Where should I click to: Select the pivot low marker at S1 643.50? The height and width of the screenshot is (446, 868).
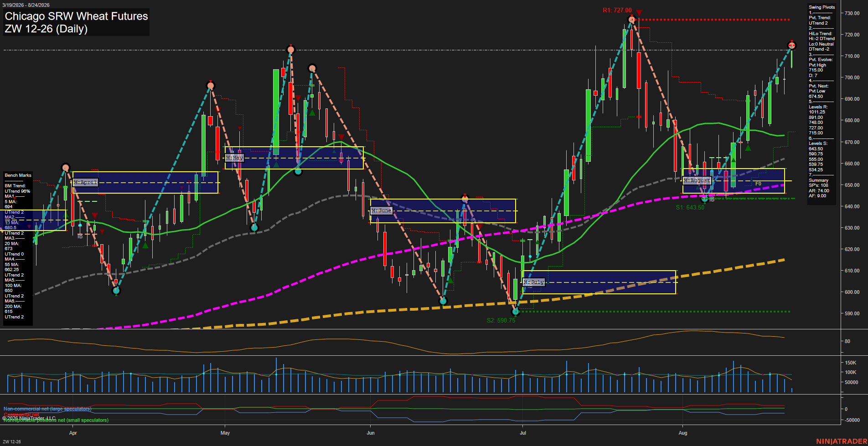[705, 199]
